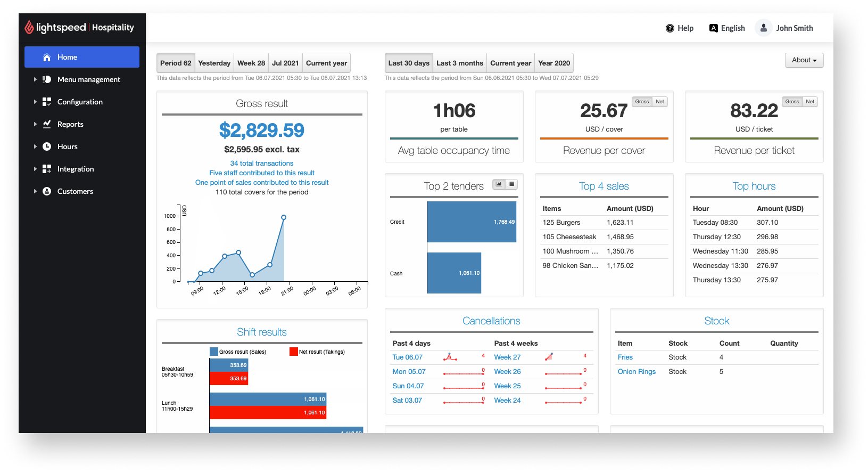
Task: Open One point of sales link
Action: tap(262, 183)
